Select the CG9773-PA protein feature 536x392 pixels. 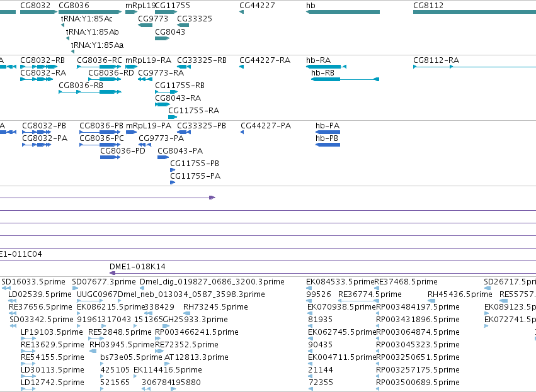point(145,145)
